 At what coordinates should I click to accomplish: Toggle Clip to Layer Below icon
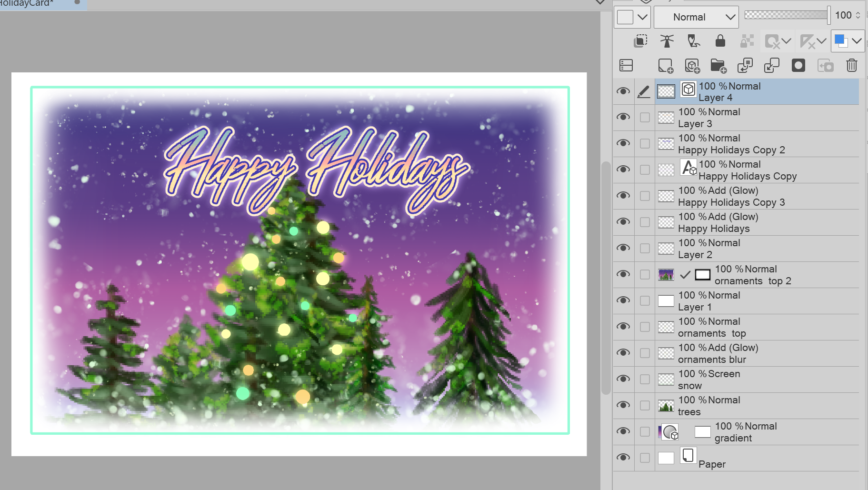(640, 41)
